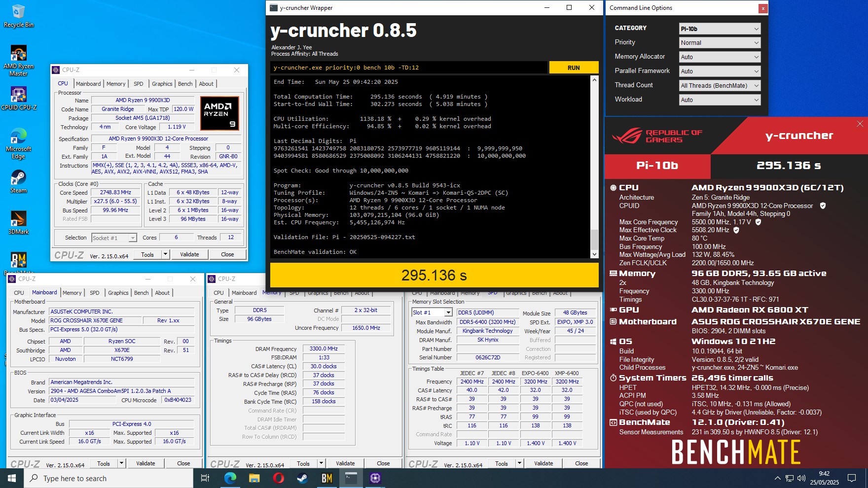868x488 pixels.
Task: Open Task View in the taskbar
Action: coord(205,478)
